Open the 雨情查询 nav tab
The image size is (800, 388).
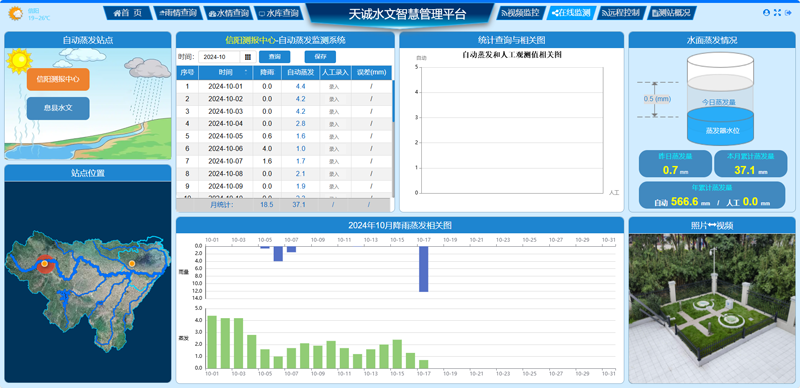click(x=178, y=13)
